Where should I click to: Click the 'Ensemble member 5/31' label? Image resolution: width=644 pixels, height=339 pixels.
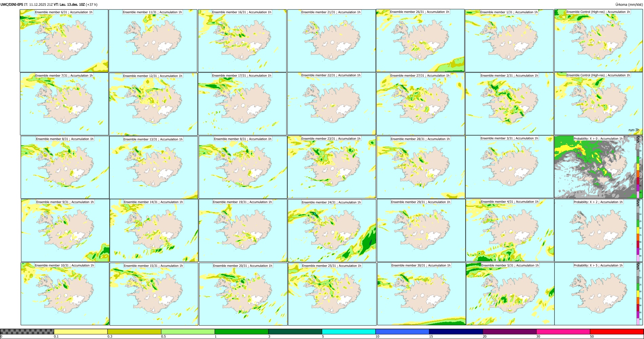coord(498,265)
